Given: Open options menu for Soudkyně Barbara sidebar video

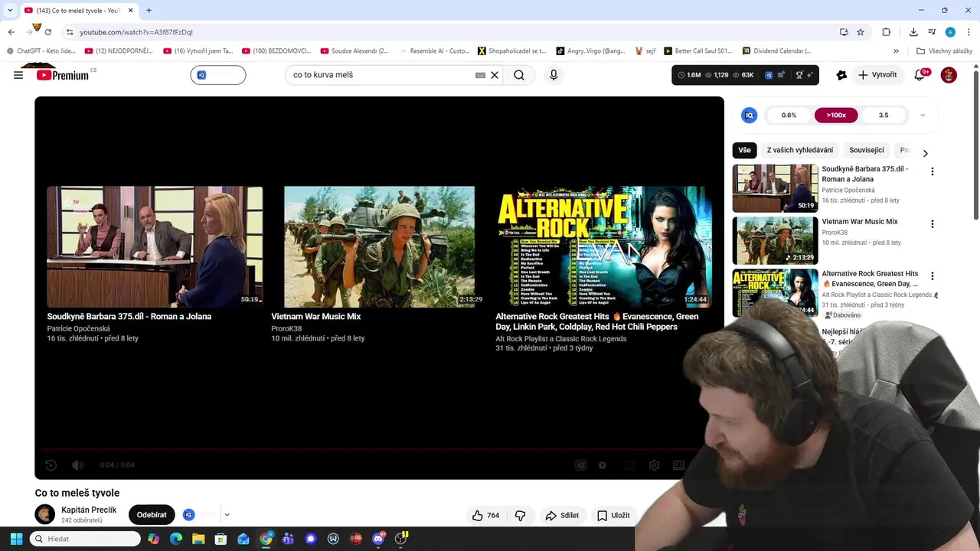Looking at the screenshot, I should [932, 171].
